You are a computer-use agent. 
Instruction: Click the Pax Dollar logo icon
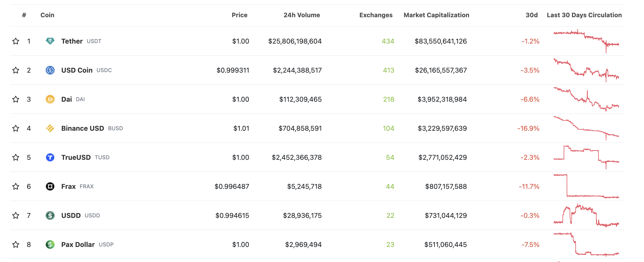(50, 245)
